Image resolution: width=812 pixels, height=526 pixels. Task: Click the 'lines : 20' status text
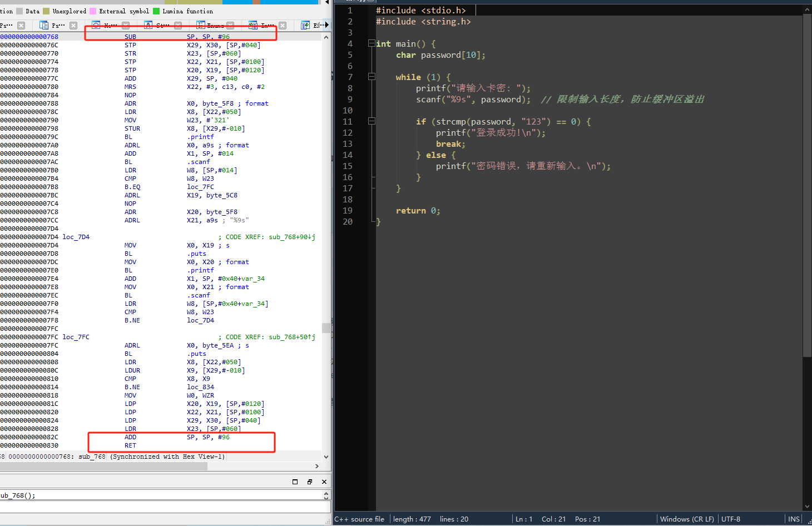[454, 519]
